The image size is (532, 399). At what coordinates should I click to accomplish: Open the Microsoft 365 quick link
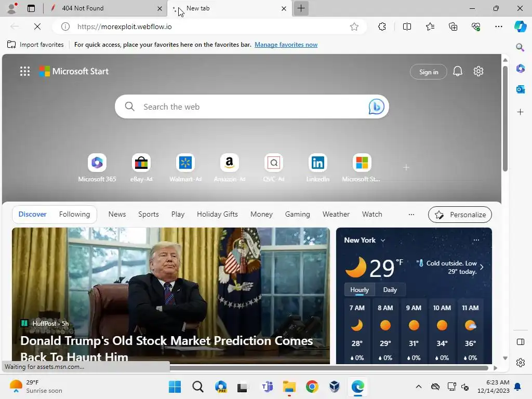97,168
